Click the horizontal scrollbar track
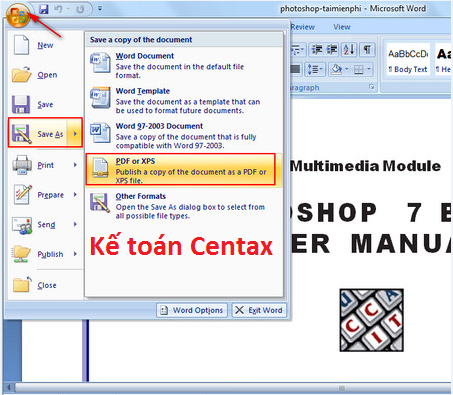Screen dimensions: 453x395 (232, 388)
